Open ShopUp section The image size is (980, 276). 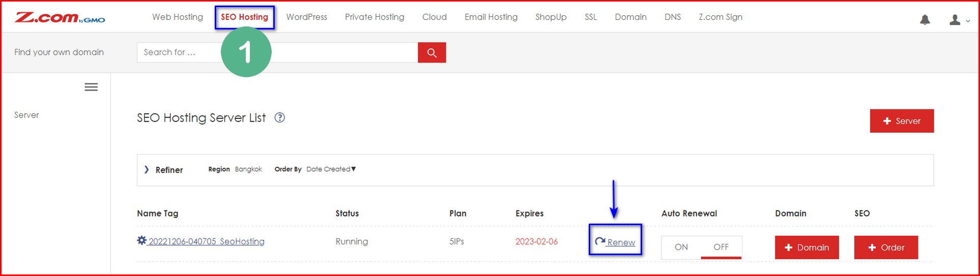[x=551, y=17]
